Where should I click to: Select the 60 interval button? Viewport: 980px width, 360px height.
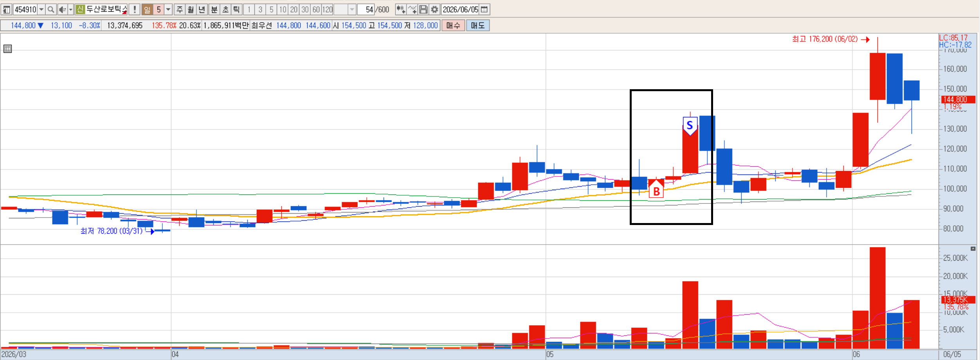(316, 9)
